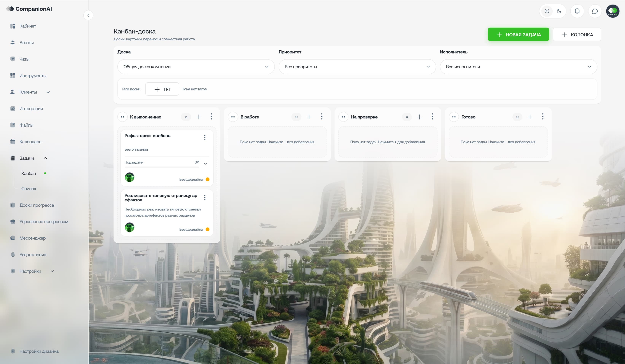Click subtasks progress bar on Рефакторинг канбана

click(162, 167)
